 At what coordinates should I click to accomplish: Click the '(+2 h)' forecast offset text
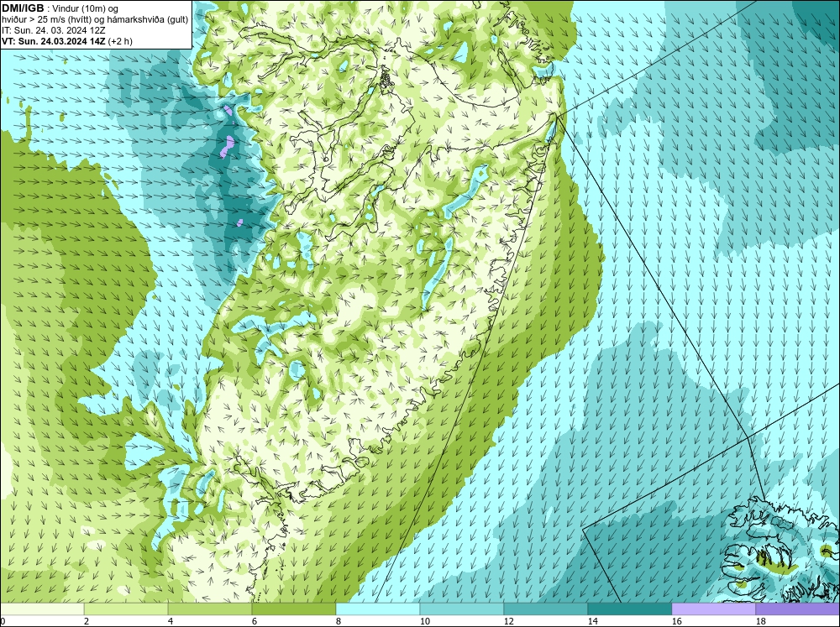pos(120,40)
